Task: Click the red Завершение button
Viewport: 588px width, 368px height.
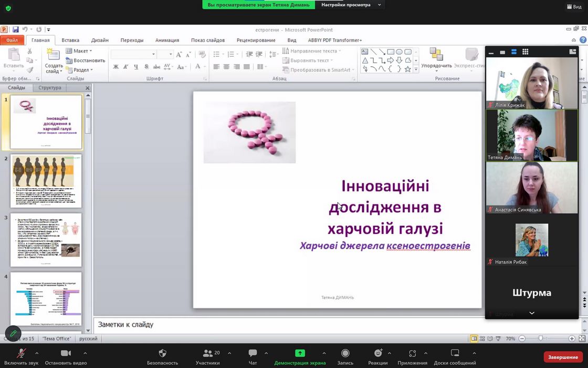Action: point(563,357)
